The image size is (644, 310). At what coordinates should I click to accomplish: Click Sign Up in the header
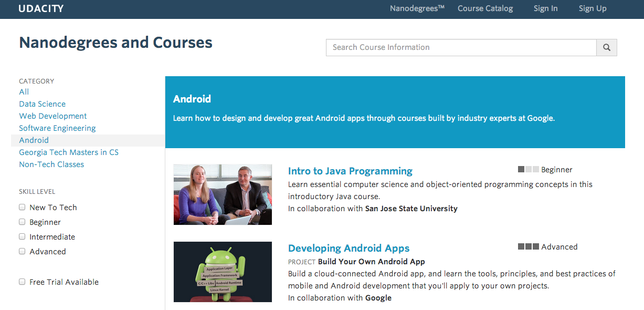click(x=593, y=8)
